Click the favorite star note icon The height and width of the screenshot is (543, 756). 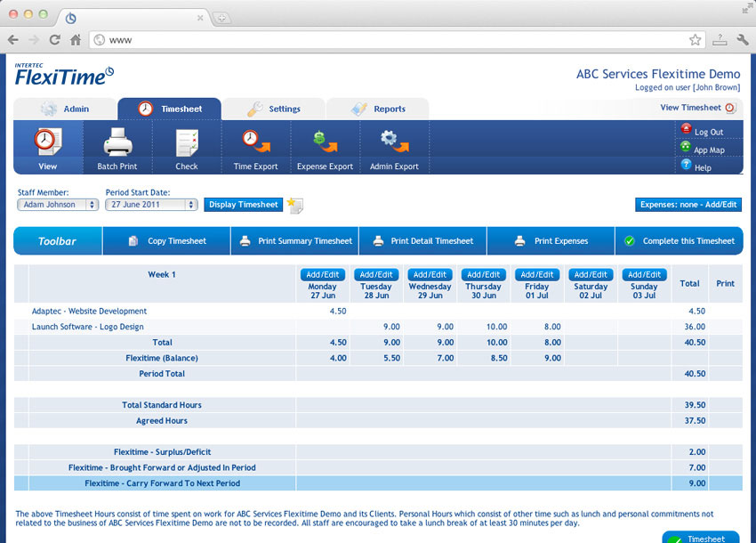click(x=294, y=206)
